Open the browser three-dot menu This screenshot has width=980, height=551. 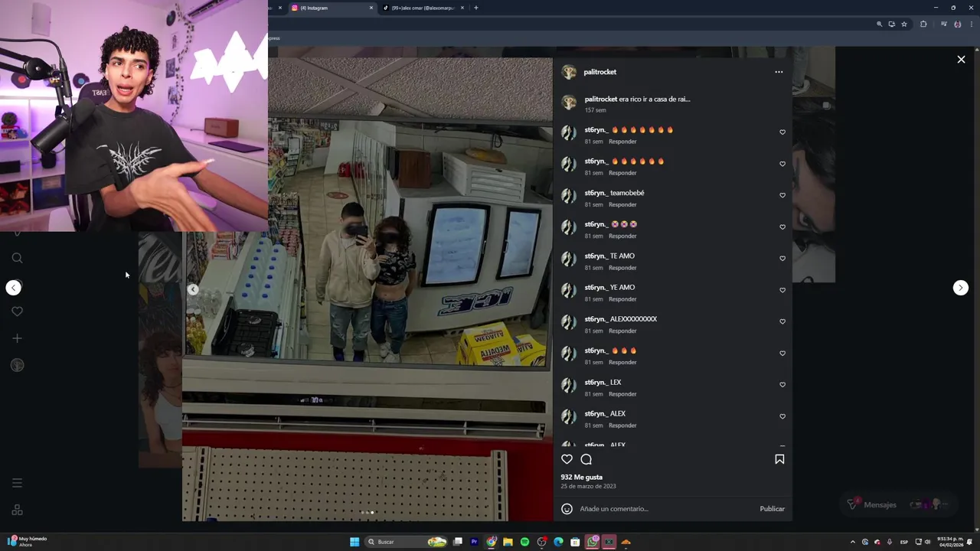pos(970,24)
